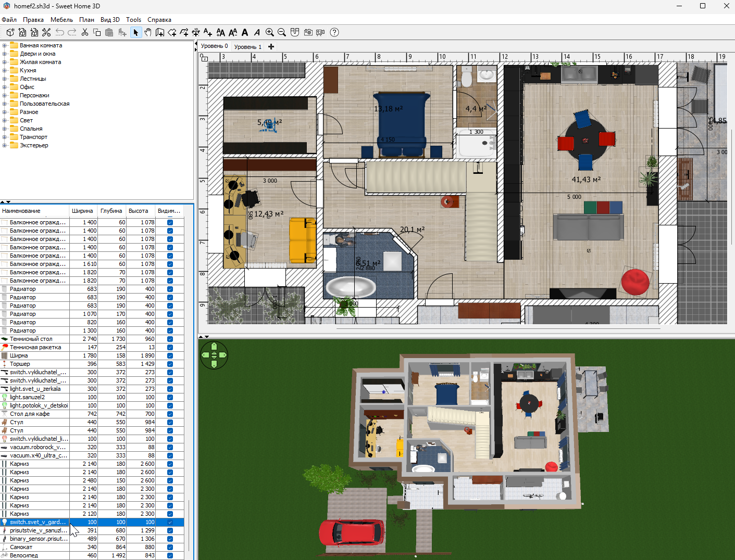
Task: Expand the Двери и окна folder
Action: [x=5, y=54]
